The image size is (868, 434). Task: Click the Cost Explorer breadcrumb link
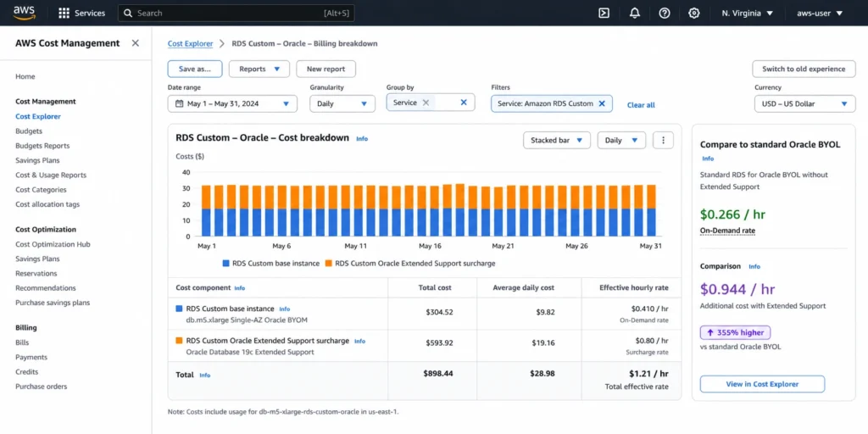click(191, 43)
